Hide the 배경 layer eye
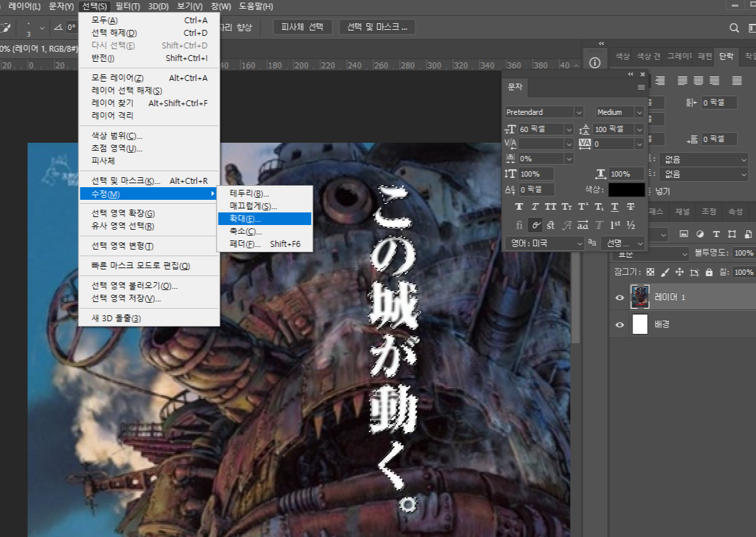The image size is (756, 537). (620, 325)
